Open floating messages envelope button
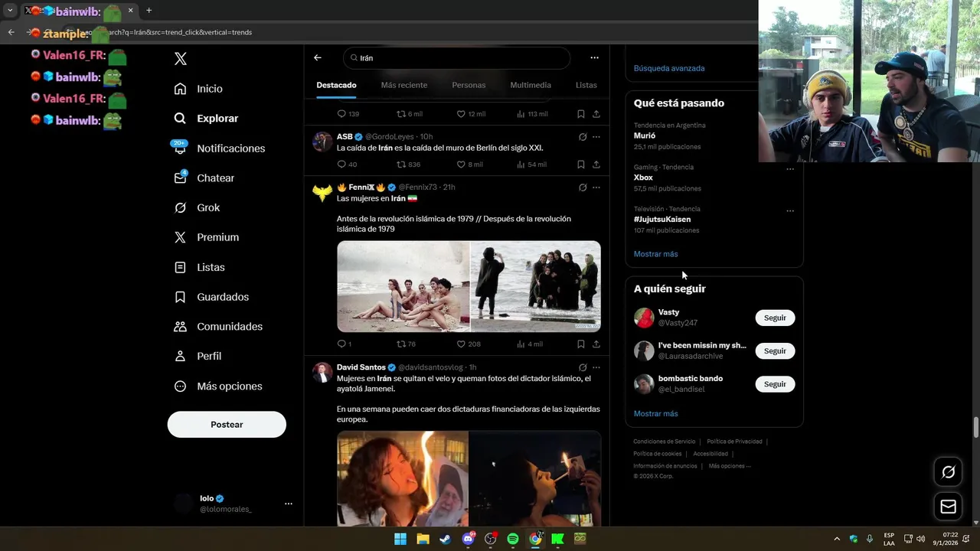 [948, 507]
